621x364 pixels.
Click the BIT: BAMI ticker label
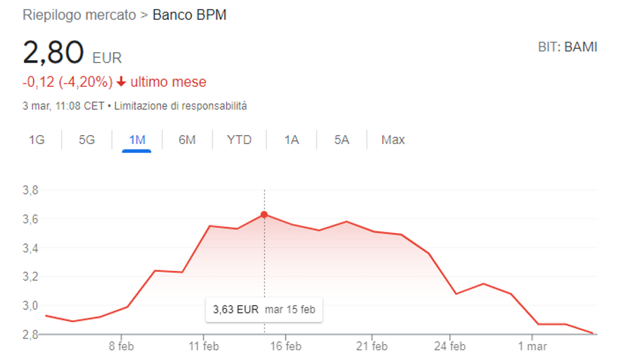click(x=568, y=47)
